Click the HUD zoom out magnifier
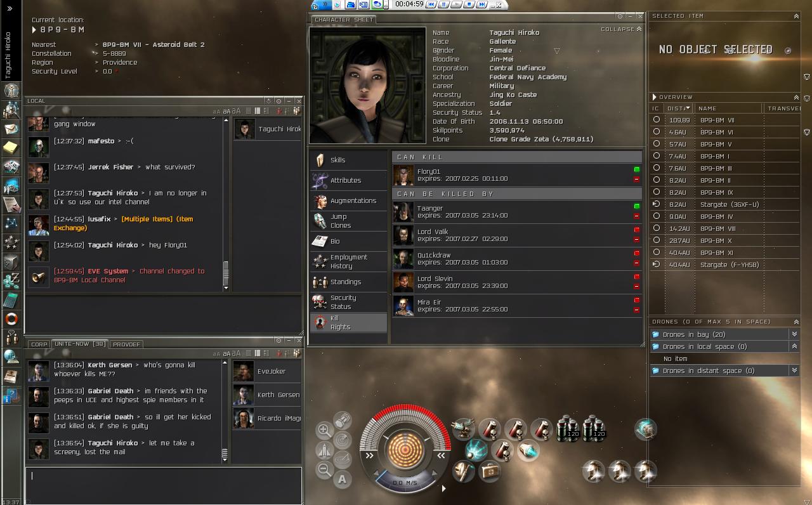 324,469
